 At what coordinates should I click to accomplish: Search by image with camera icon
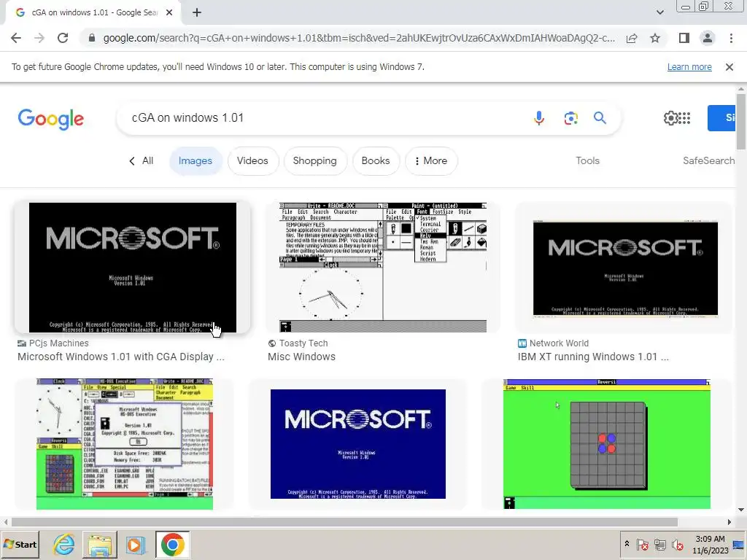[x=570, y=117]
